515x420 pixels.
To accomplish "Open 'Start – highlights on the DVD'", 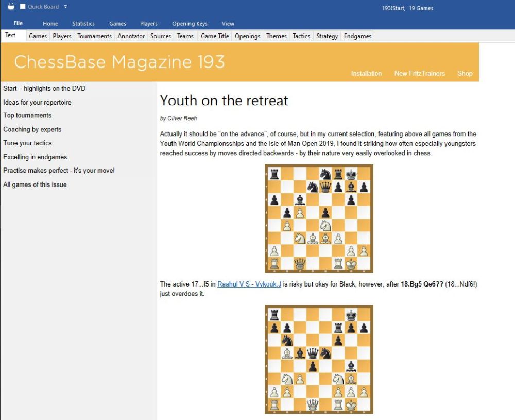I will pyautogui.click(x=44, y=89).
